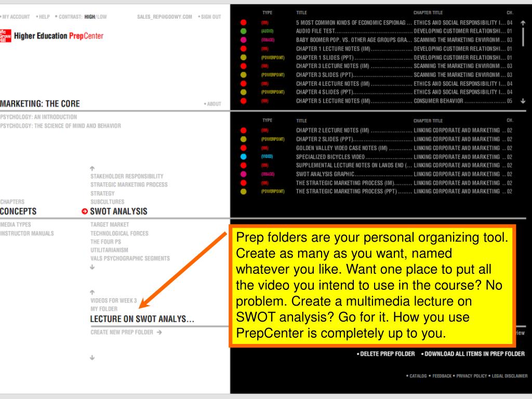Select The Four Ps concept
The image size is (532, 399).
[x=105, y=242]
